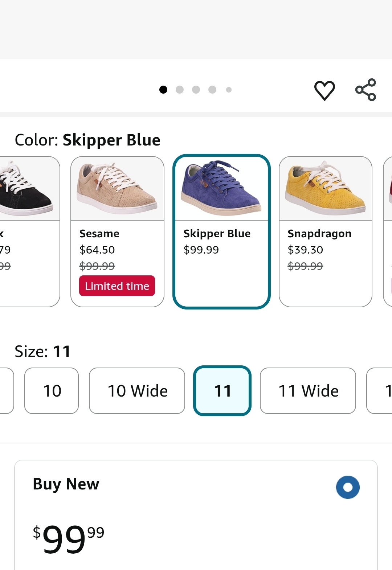
Task: Choose size 10
Action: (52, 391)
